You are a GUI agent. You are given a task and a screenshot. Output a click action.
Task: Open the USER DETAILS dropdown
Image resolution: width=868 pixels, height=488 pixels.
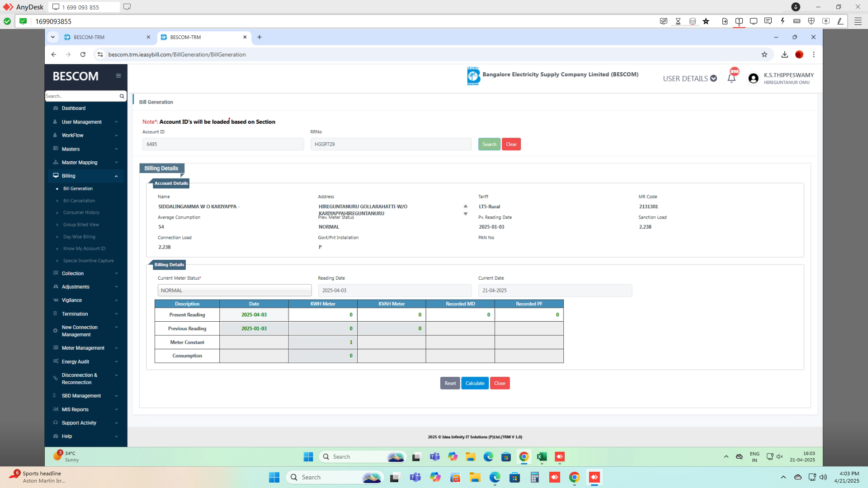pyautogui.click(x=690, y=79)
